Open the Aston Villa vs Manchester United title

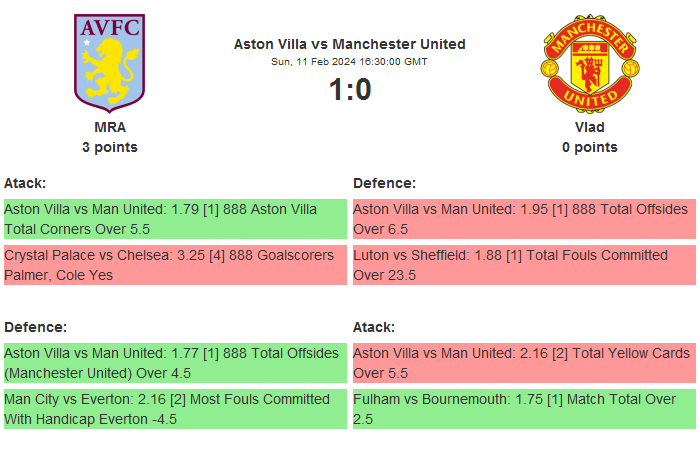[349, 44]
